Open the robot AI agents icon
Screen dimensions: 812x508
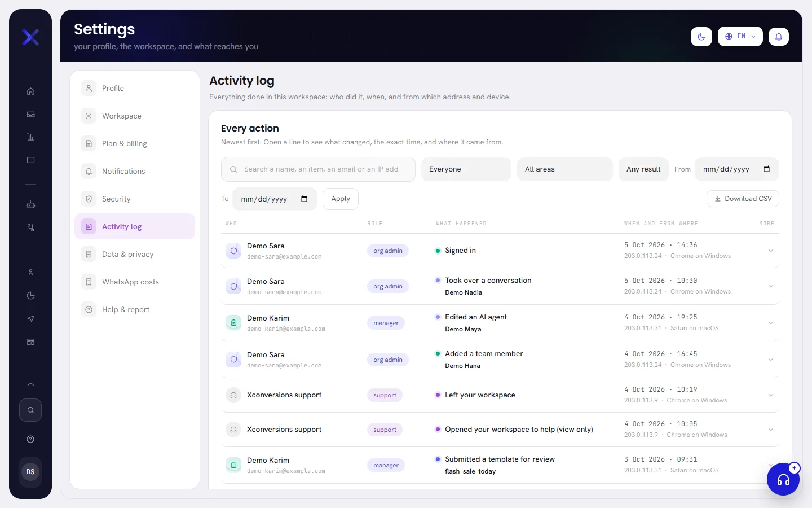pos(30,205)
